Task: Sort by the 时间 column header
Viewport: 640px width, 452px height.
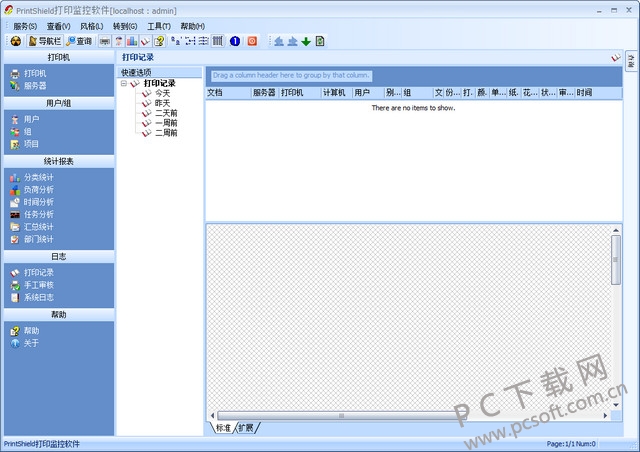Action: pos(598,93)
